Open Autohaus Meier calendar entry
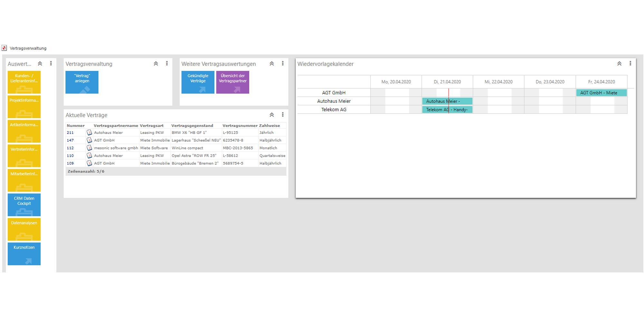Viewport: 644px width, 322px height. tap(447, 101)
